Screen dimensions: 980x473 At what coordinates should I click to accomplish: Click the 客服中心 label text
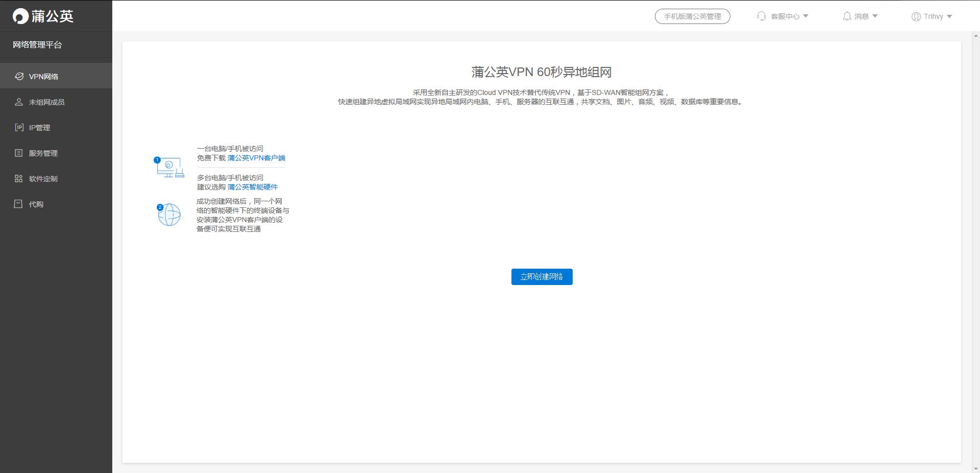coord(785,16)
